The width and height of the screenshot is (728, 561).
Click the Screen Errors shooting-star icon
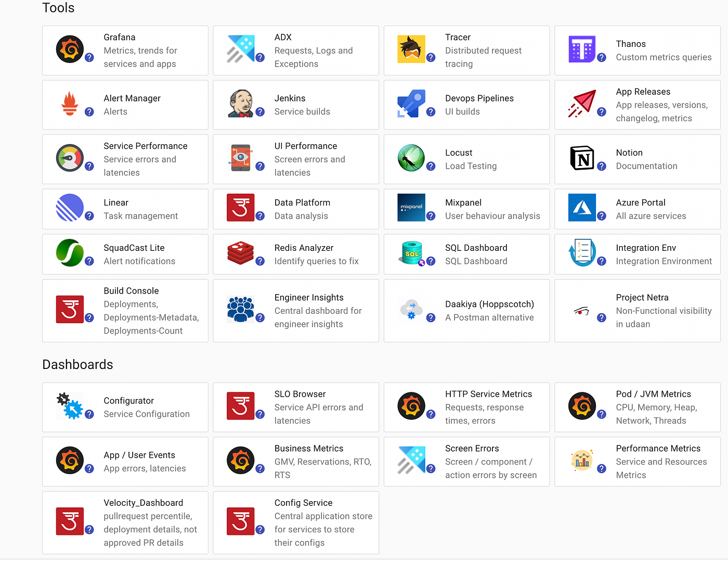(x=411, y=461)
